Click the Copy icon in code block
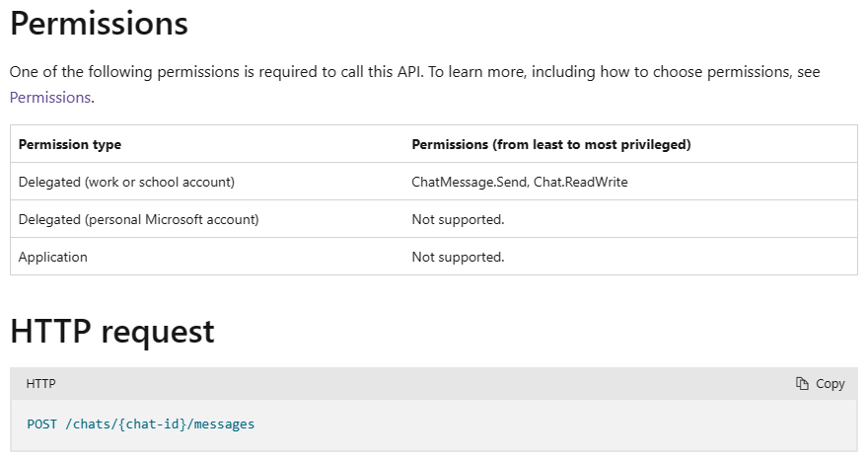 click(802, 383)
